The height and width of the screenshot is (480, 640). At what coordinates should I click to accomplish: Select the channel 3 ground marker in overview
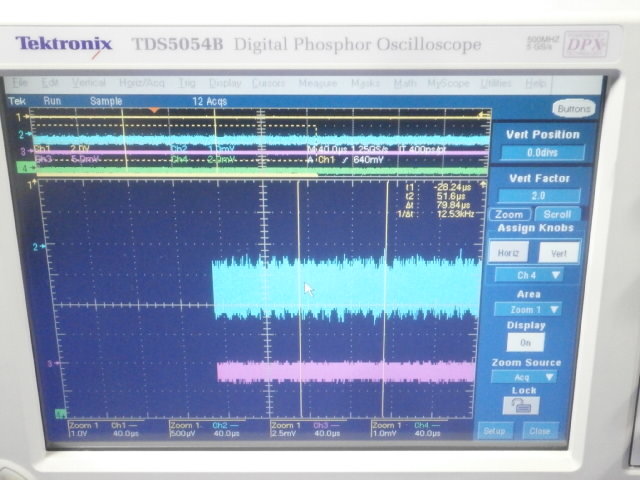[27, 151]
